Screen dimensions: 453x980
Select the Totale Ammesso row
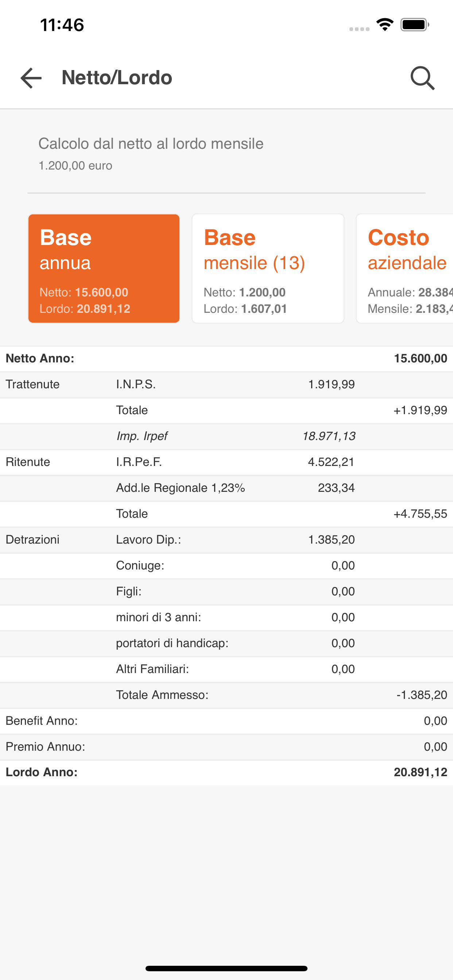click(x=226, y=695)
